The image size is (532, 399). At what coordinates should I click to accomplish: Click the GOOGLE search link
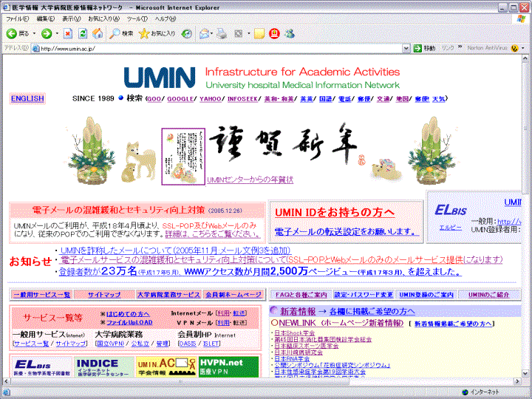(x=182, y=98)
